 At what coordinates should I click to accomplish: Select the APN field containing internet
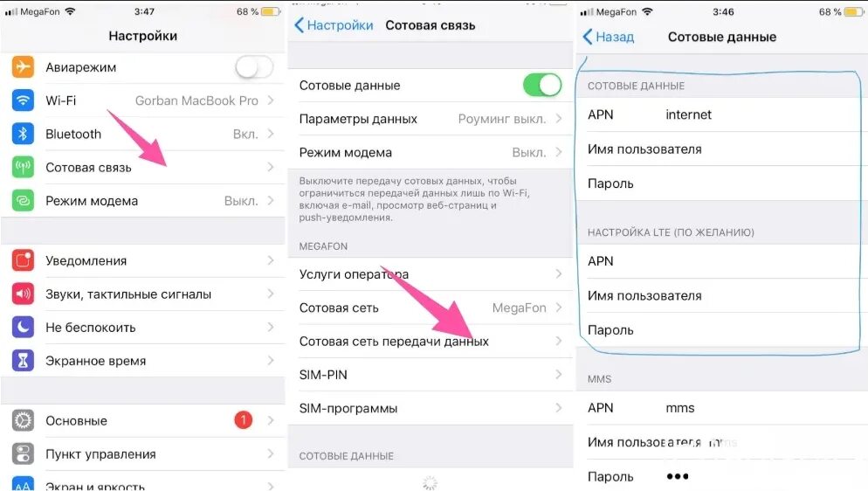coord(720,114)
